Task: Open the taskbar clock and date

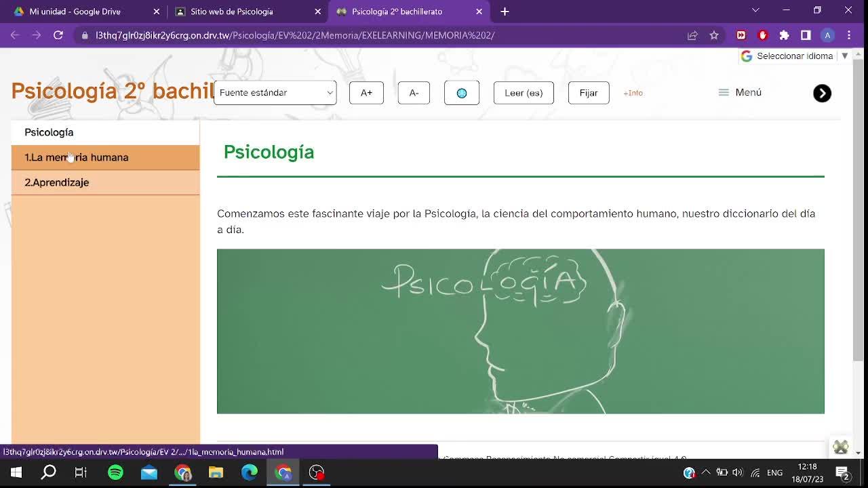Action: [x=808, y=472]
